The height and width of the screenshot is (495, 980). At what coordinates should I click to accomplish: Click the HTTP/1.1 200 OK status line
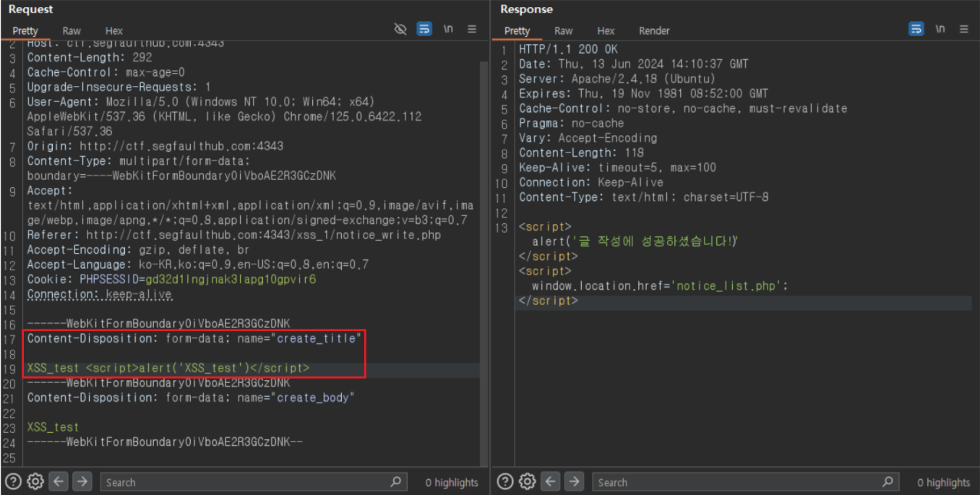click(568, 49)
